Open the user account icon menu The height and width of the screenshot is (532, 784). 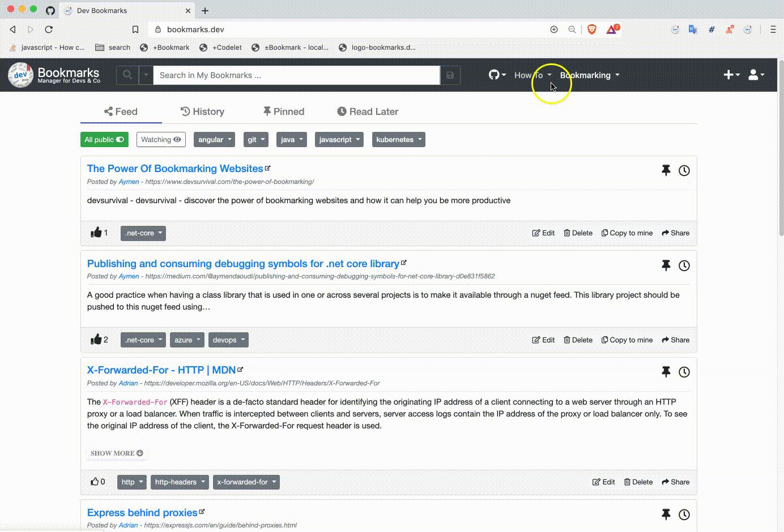click(x=753, y=74)
